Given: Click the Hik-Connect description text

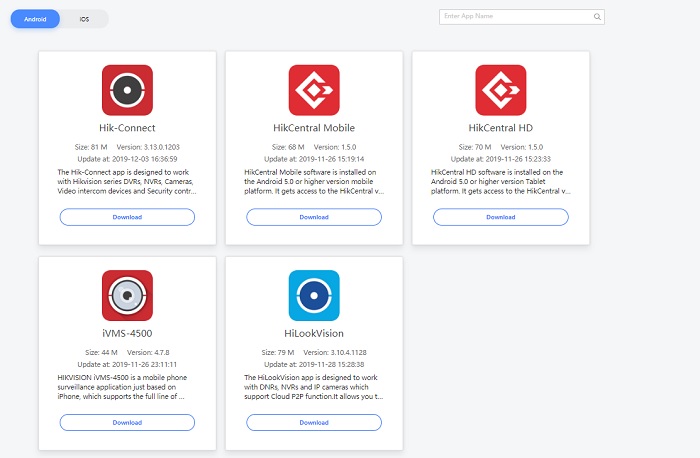Looking at the screenshot, I should click(x=127, y=182).
